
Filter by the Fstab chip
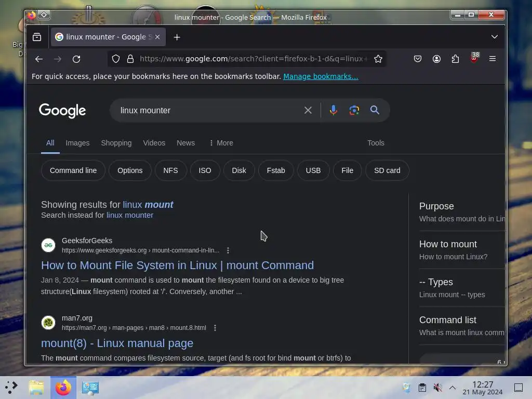pyautogui.click(x=276, y=170)
